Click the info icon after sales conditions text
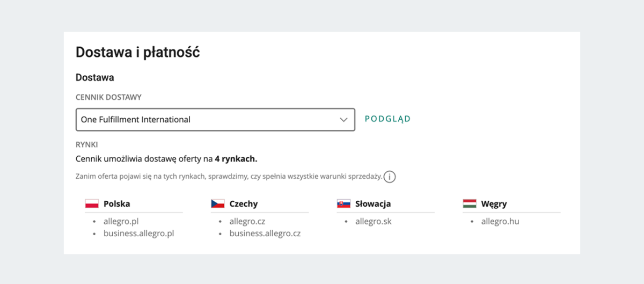 (390, 177)
